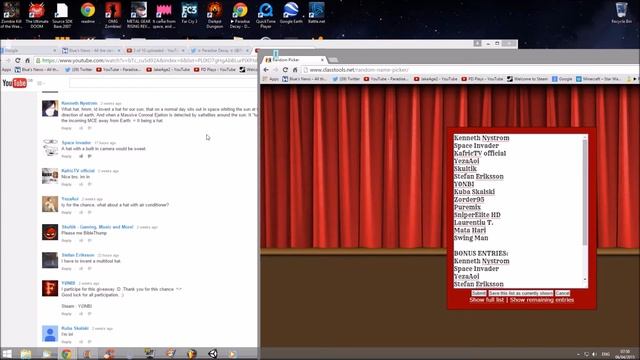Click Kuba Skalski commenter avatar
This screenshot has height=360, width=640.
(50, 333)
